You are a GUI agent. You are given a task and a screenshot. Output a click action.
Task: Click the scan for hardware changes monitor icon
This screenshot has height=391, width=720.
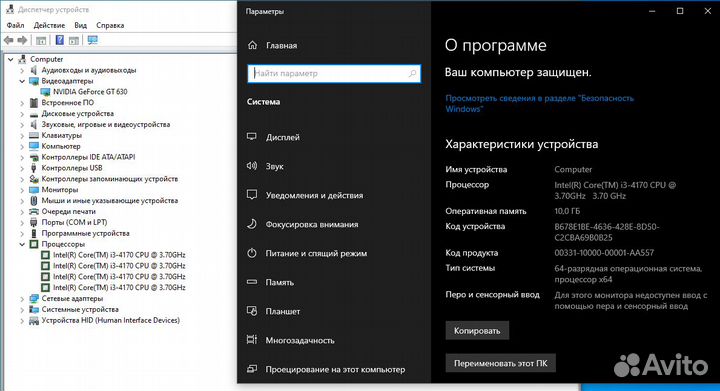coord(93,40)
